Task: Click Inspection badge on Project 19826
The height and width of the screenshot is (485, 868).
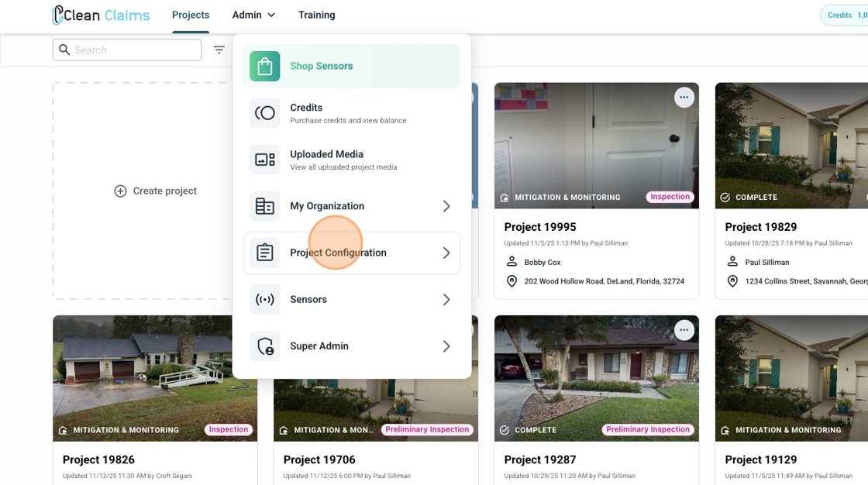Action: (x=229, y=429)
